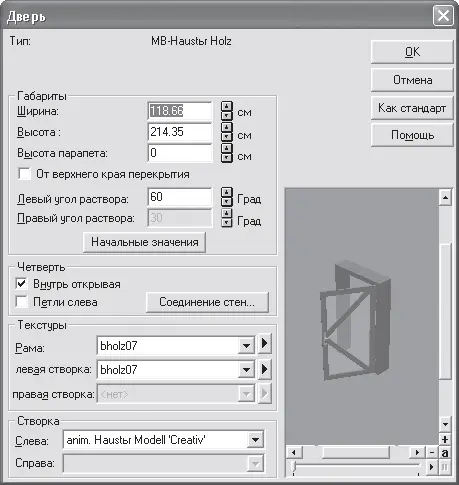Click into the Высота input field
This screenshot has width=459, height=485.
coord(179,132)
